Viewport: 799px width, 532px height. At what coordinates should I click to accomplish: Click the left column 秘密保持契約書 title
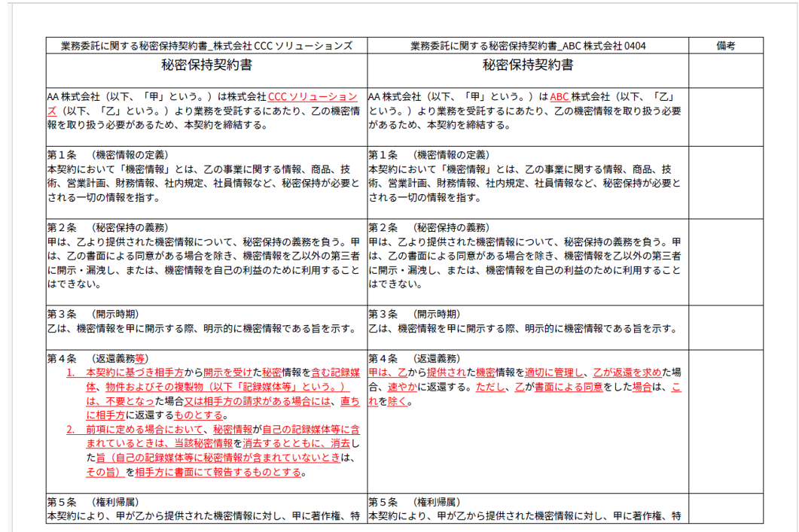(206, 65)
